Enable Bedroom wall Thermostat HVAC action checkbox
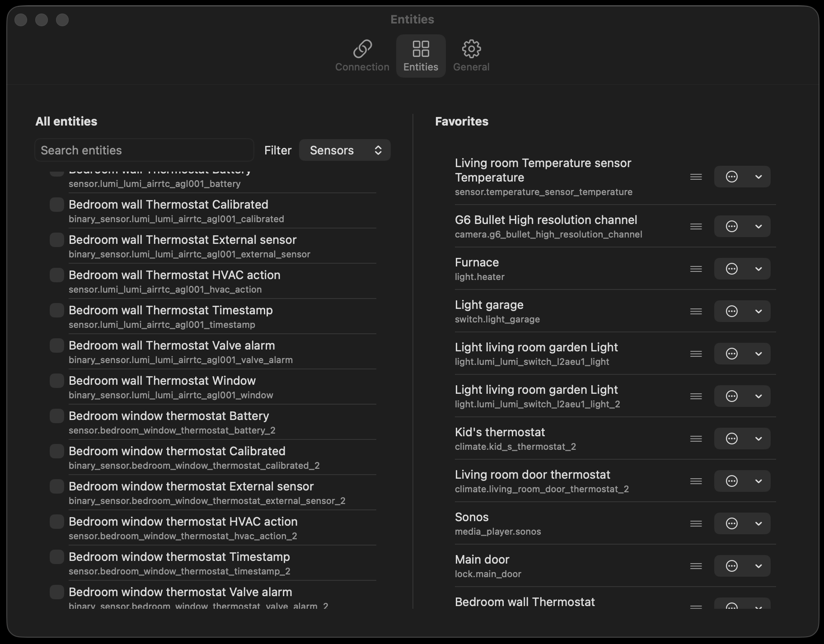The width and height of the screenshot is (824, 644). pyautogui.click(x=57, y=275)
